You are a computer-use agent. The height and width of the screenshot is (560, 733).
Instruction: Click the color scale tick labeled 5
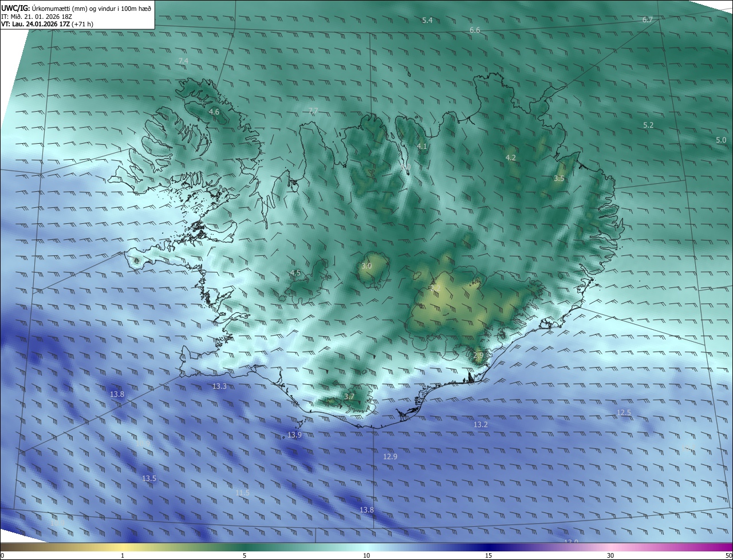245,555
